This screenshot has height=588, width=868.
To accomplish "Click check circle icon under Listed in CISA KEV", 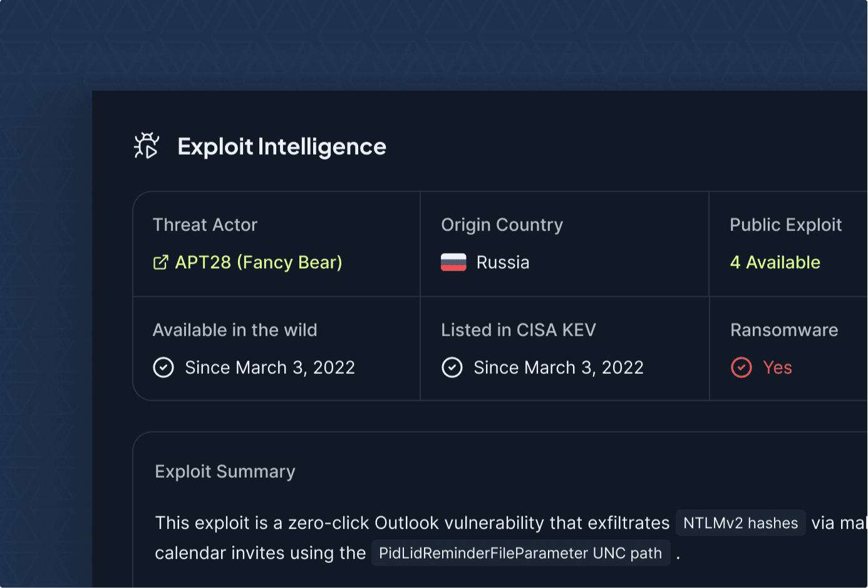I will (452, 368).
